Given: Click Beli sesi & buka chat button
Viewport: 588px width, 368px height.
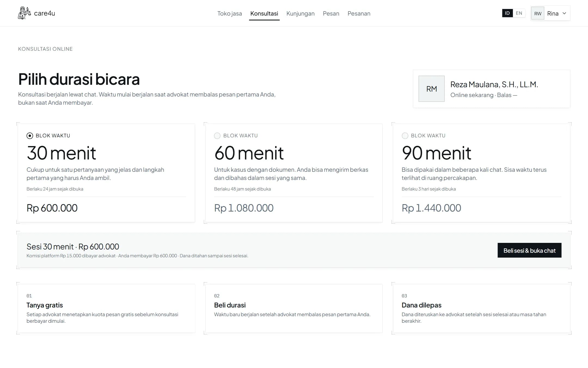Looking at the screenshot, I should (x=529, y=250).
